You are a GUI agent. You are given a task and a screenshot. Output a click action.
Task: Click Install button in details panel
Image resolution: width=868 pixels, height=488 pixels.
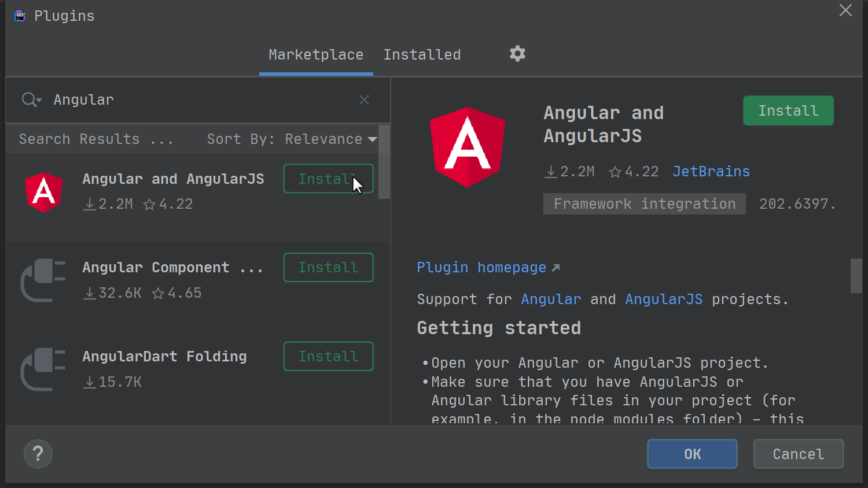[788, 110]
